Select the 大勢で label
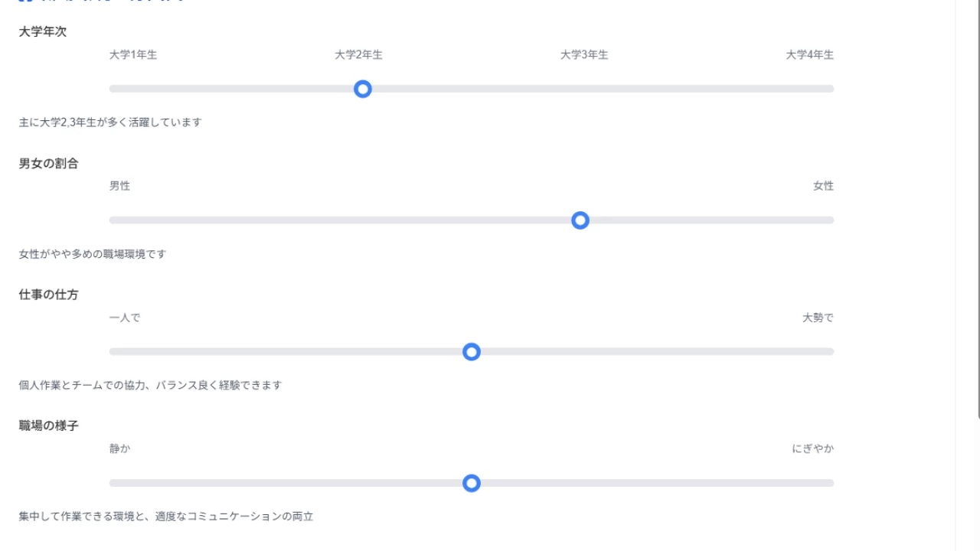Screen dimensions: 980x551 [x=818, y=318]
